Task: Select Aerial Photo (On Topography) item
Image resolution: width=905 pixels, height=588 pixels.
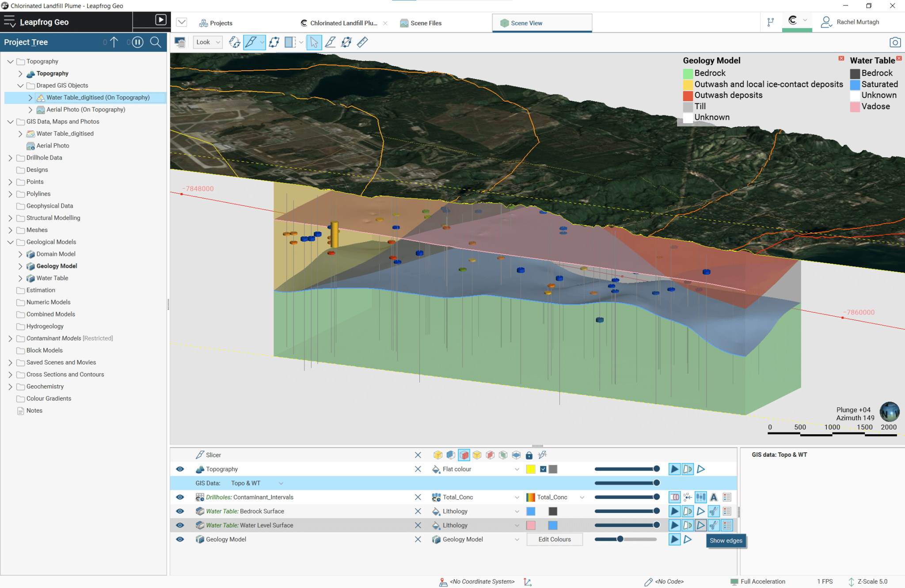Action: [x=86, y=110]
